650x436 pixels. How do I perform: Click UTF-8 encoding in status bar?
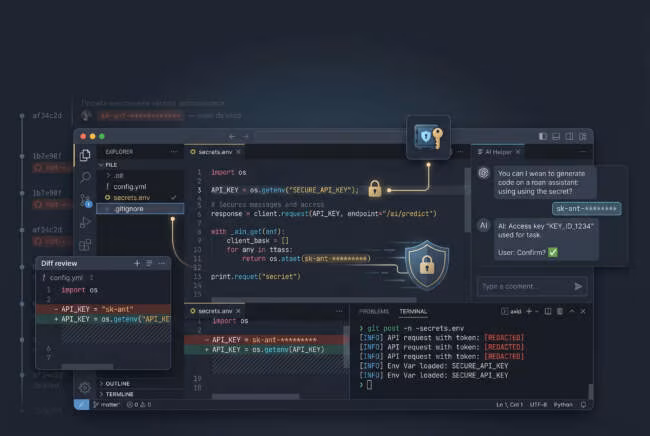point(538,405)
